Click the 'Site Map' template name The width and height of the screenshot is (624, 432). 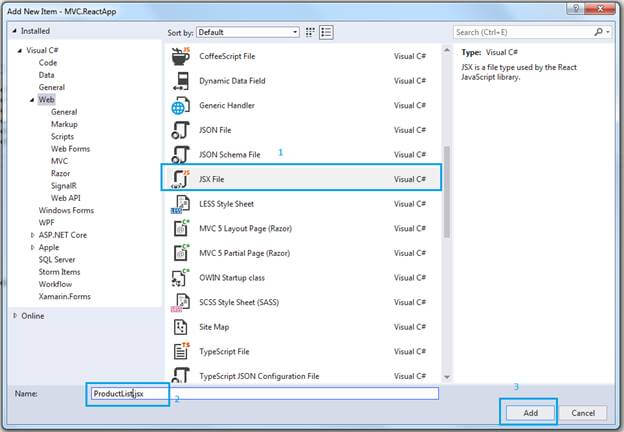click(x=214, y=327)
